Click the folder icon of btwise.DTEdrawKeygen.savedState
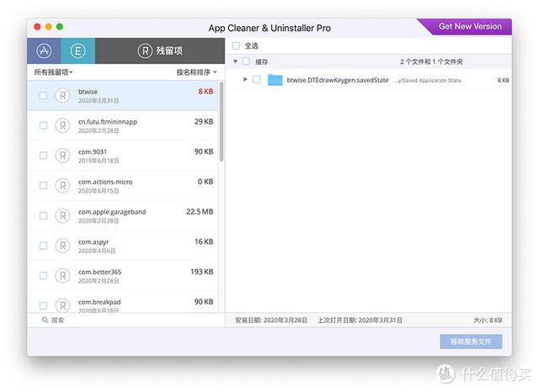Viewport: 539px width, 392px height. 275,80
